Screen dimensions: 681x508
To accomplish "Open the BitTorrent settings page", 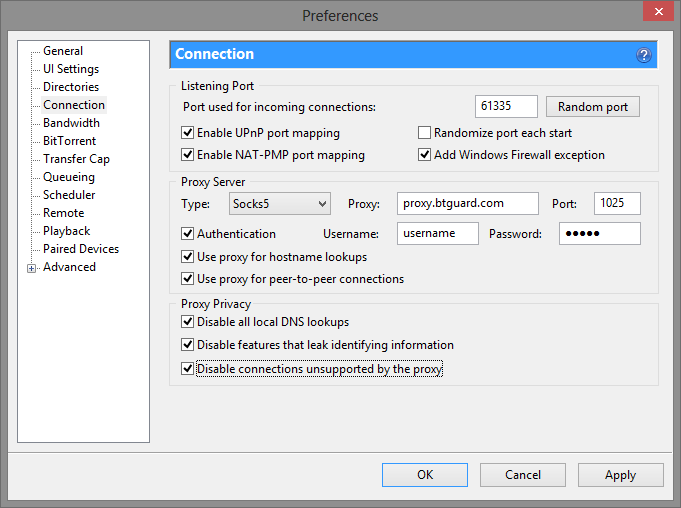I will pyautogui.click(x=69, y=141).
